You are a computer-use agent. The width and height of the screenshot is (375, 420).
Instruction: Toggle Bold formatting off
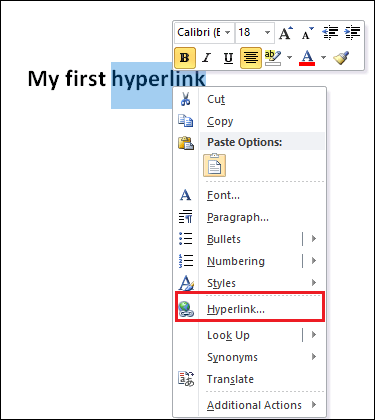185,58
